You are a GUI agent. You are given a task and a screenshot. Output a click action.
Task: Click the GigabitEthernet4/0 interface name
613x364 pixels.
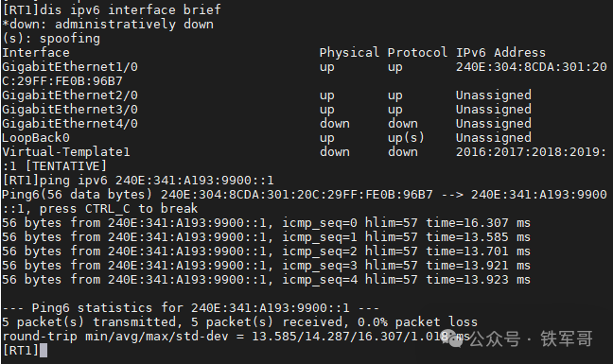(x=70, y=124)
